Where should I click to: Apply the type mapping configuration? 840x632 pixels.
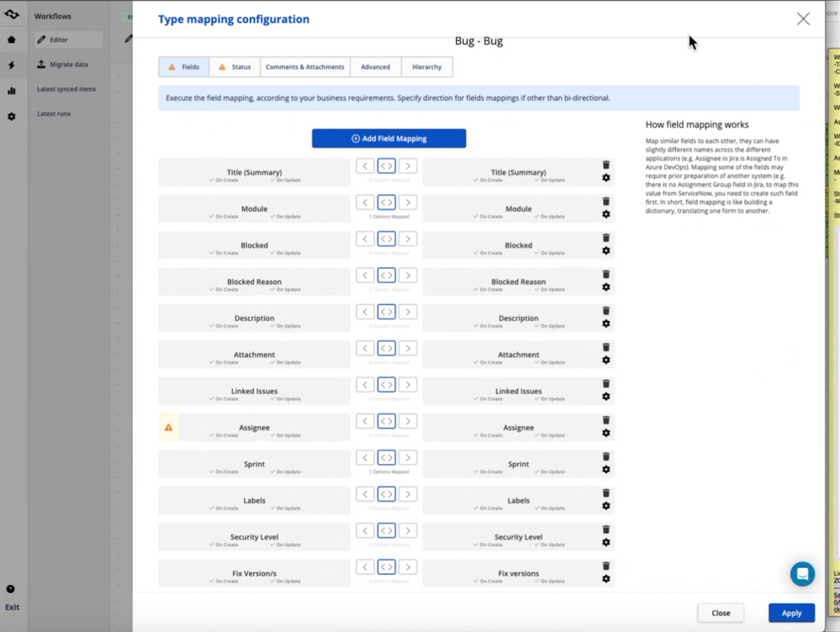[791, 613]
